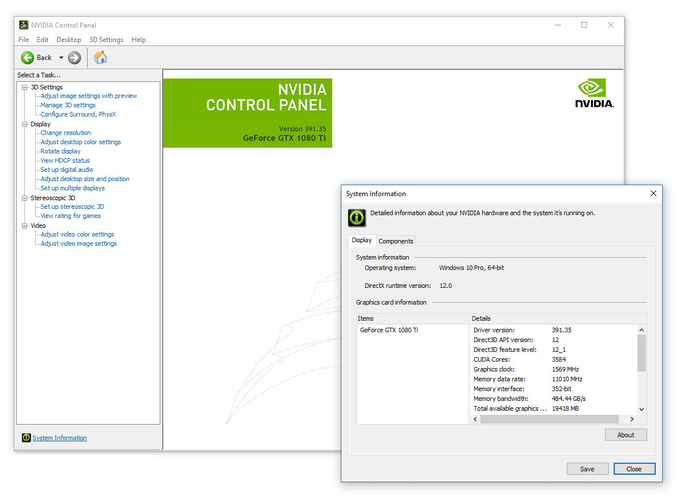Collapse the Display tree node
This screenshot has height=499, width=680.
25,124
